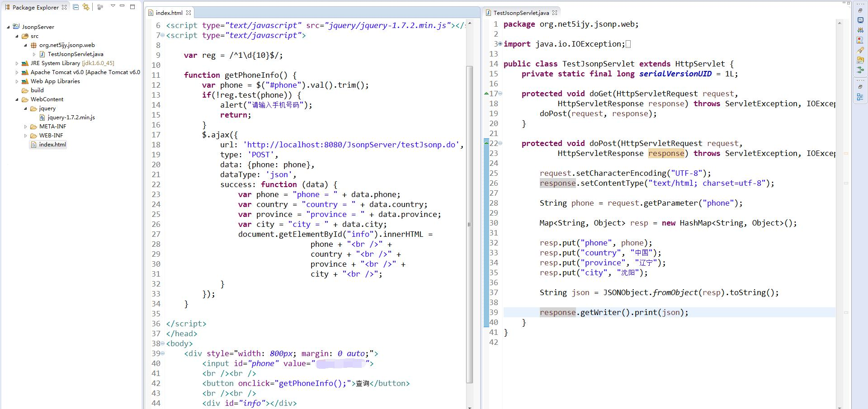Click the grayed focus-task icon in Package Explorer
The width and height of the screenshot is (868, 409).
click(100, 7)
